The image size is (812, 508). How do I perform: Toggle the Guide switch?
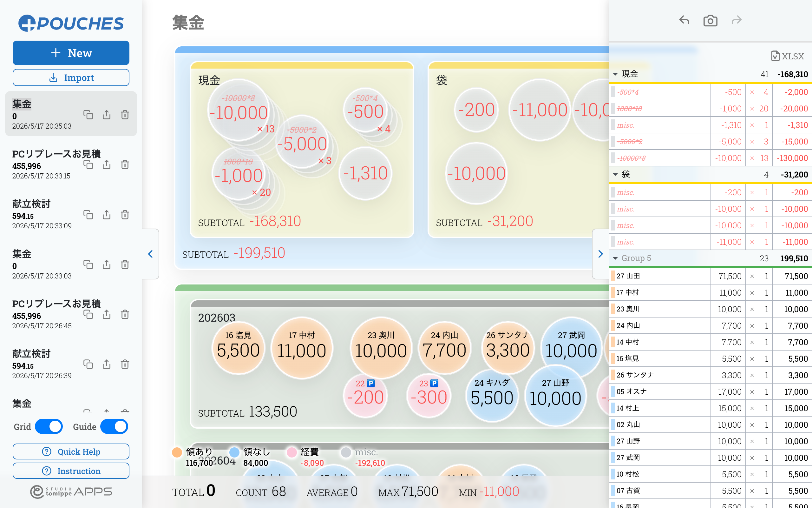(x=114, y=426)
